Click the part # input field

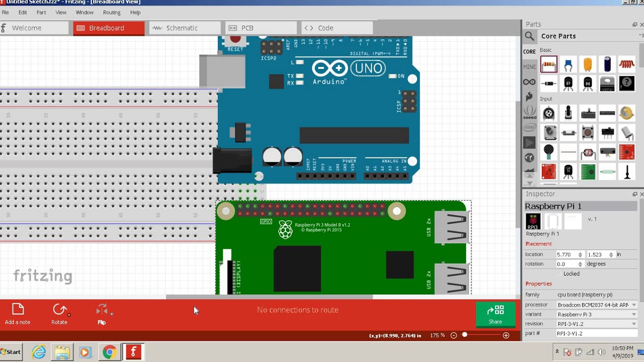pos(596,333)
